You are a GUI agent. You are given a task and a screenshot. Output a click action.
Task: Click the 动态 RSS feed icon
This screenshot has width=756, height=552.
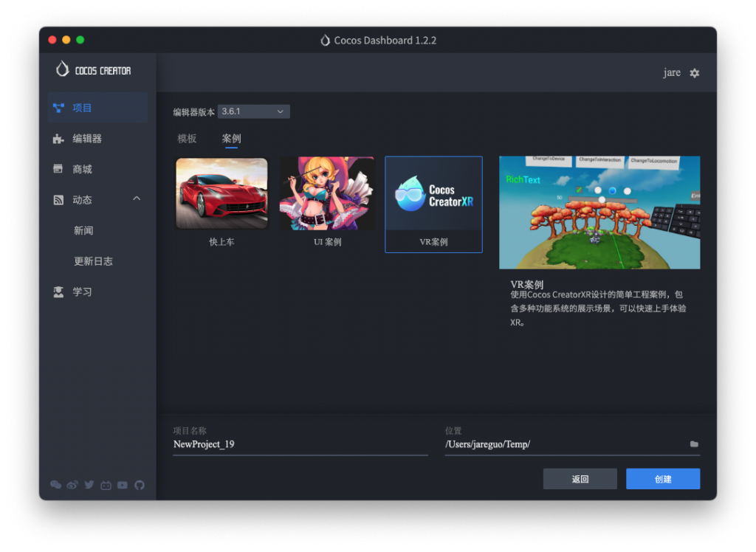pyautogui.click(x=58, y=200)
